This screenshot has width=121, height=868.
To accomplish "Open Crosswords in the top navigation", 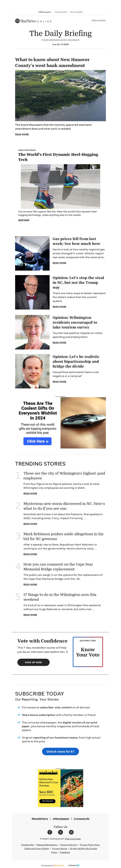I will [61, 12].
